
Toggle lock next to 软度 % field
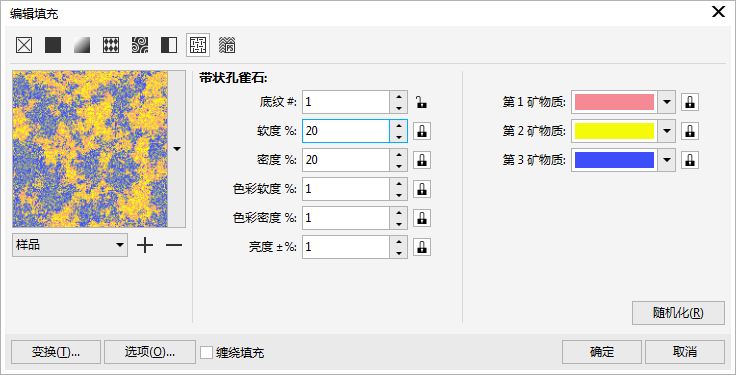[x=422, y=131]
